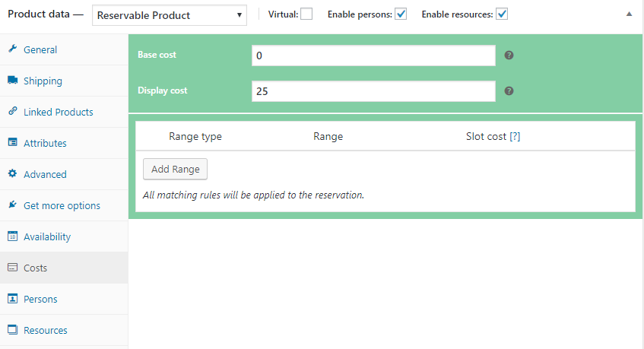644x349 pixels.
Task: Disable the Enable resources checkbox
Action: (502, 14)
